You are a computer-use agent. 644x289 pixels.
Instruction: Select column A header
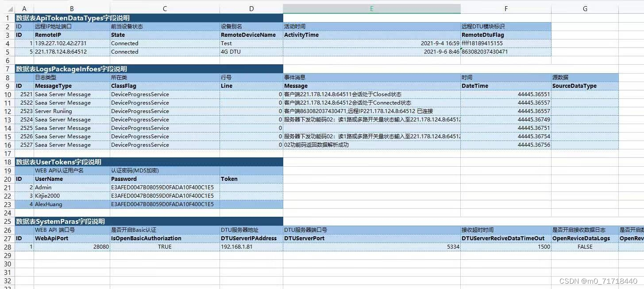click(x=24, y=9)
